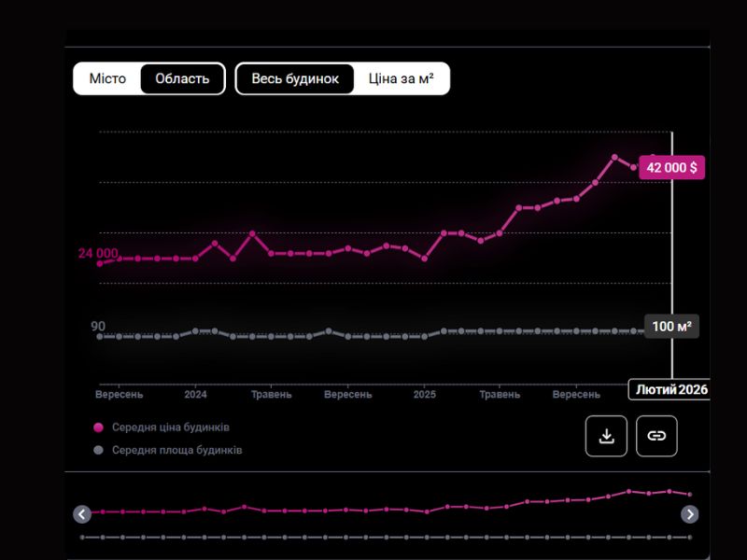Switch to Ціна за м² view

pos(401,78)
